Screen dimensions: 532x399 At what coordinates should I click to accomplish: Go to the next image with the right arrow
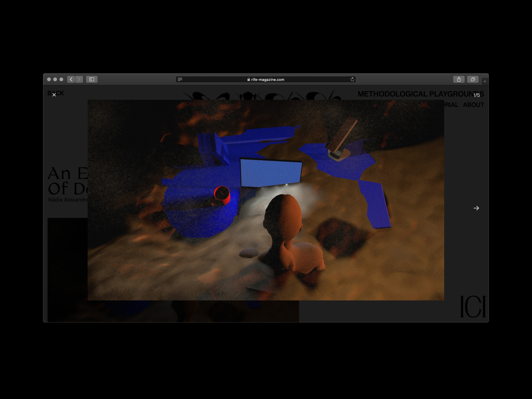tap(476, 208)
